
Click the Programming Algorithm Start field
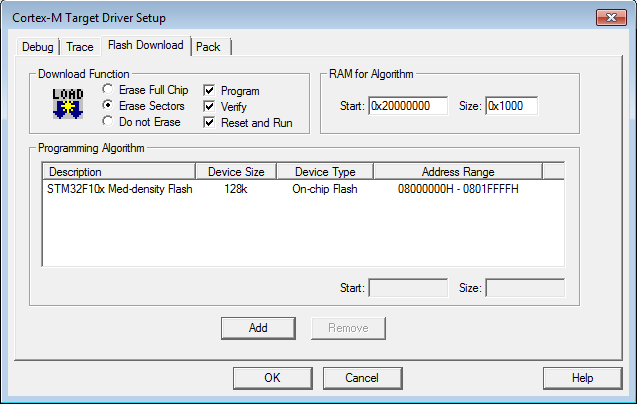408,288
